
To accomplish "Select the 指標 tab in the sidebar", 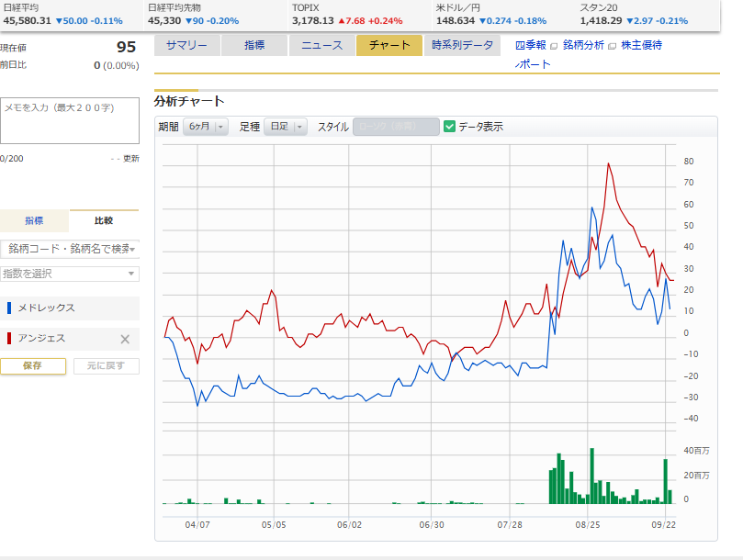I will pyautogui.click(x=34, y=220).
